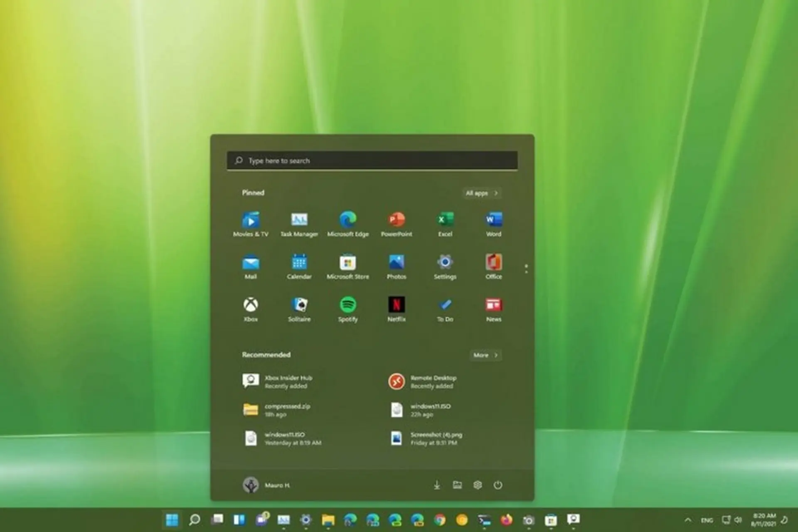Open volume control in system tray
The width and height of the screenshot is (798, 532).
tap(738, 520)
